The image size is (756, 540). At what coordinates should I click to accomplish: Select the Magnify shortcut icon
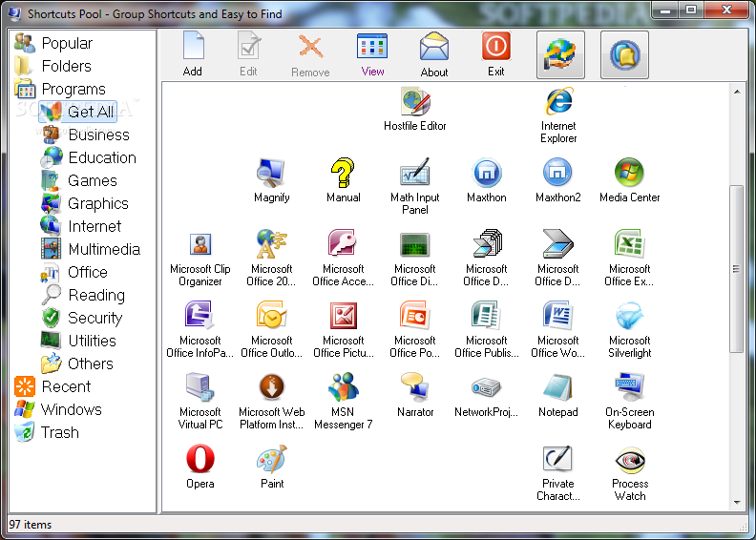coord(271,181)
